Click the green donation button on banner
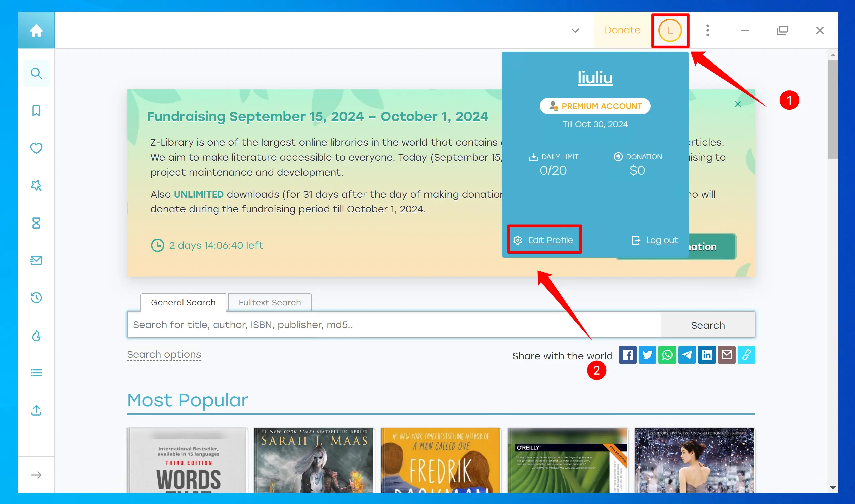Viewport: 855px width, 504px height. [712, 247]
